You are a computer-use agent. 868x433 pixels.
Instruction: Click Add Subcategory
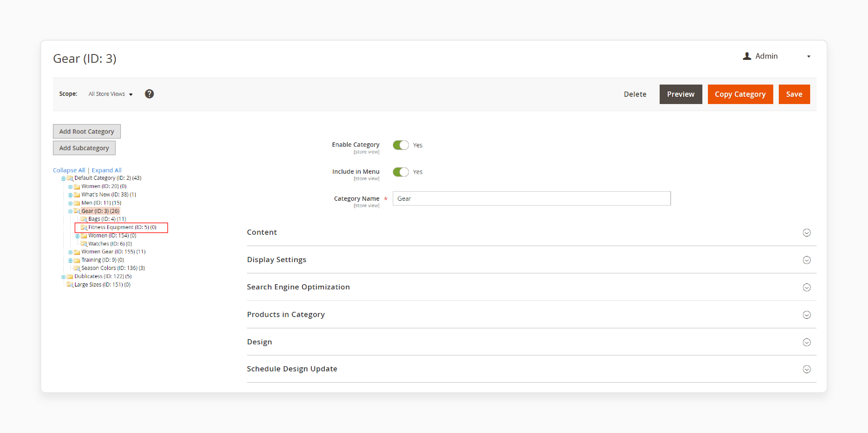click(x=84, y=148)
